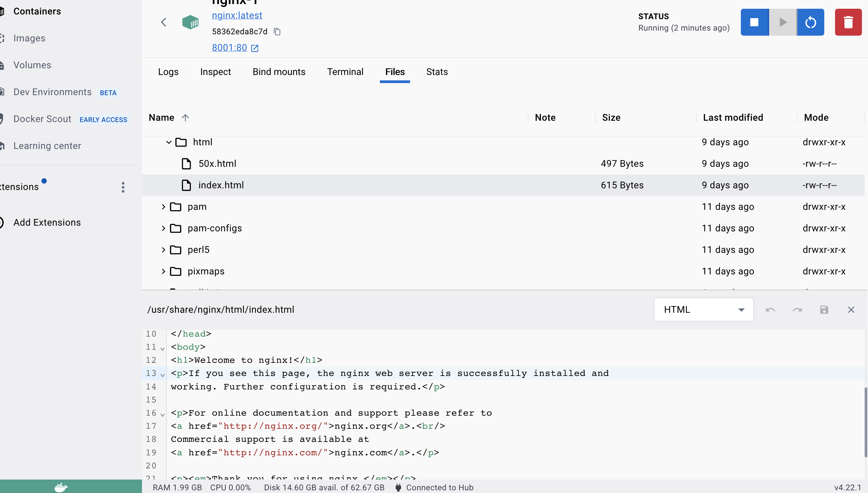Expand the pam folder
868x493 pixels.
[x=163, y=207]
